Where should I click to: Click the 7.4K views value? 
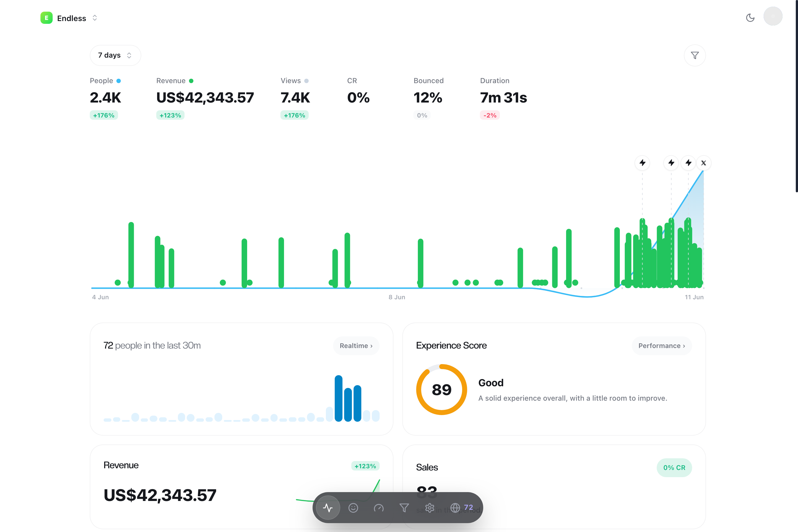[x=295, y=98]
